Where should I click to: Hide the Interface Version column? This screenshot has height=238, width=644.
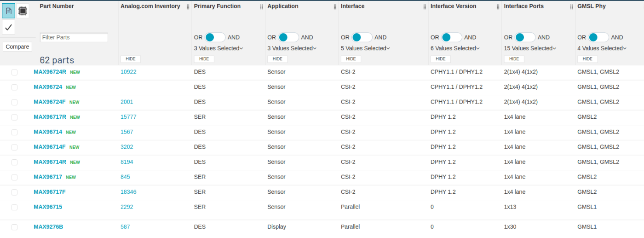441,59
